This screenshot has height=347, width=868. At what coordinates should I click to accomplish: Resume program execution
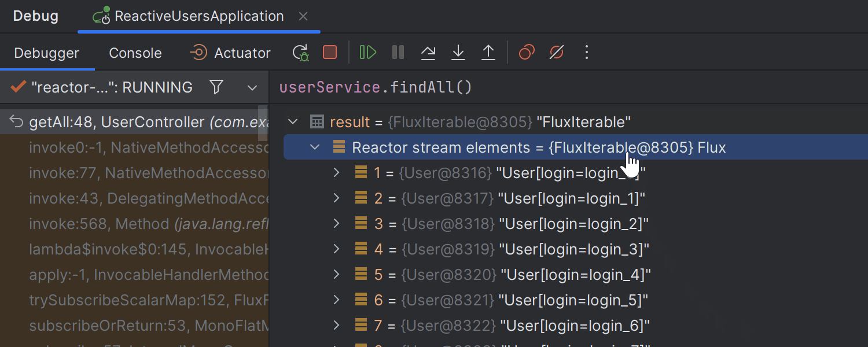(367, 53)
